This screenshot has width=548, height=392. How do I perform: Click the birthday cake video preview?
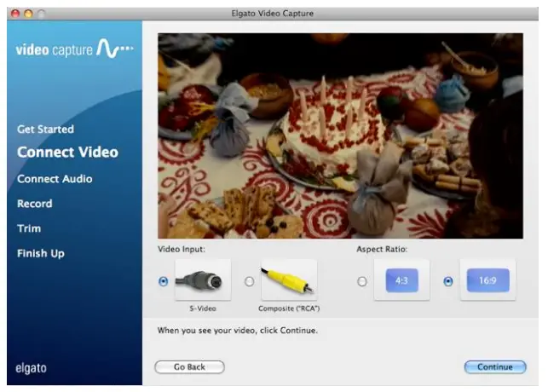pyautogui.click(x=340, y=135)
